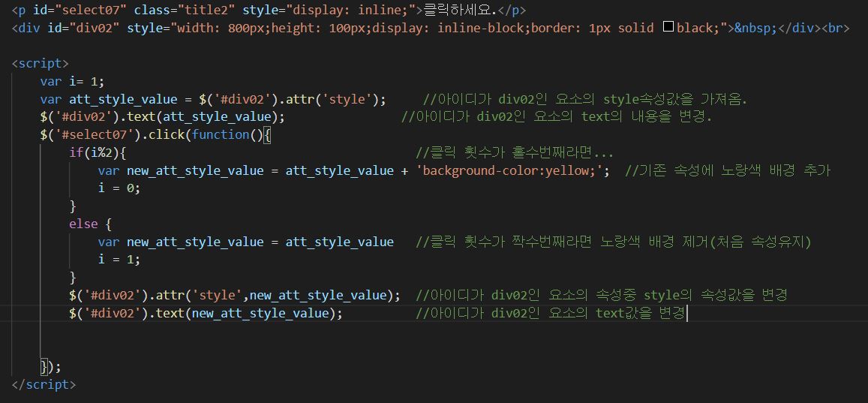Image resolution: width=868 pixels, height=403 pixels.
Task: Click the "i = 0;" assignment
Action: tap(119, 188)
